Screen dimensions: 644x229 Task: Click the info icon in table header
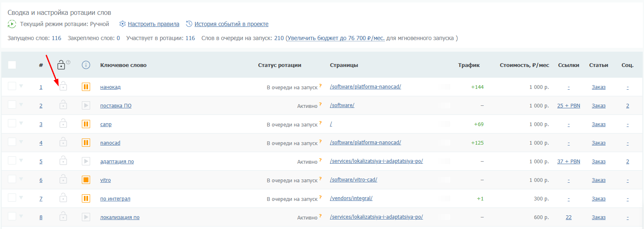86,65
